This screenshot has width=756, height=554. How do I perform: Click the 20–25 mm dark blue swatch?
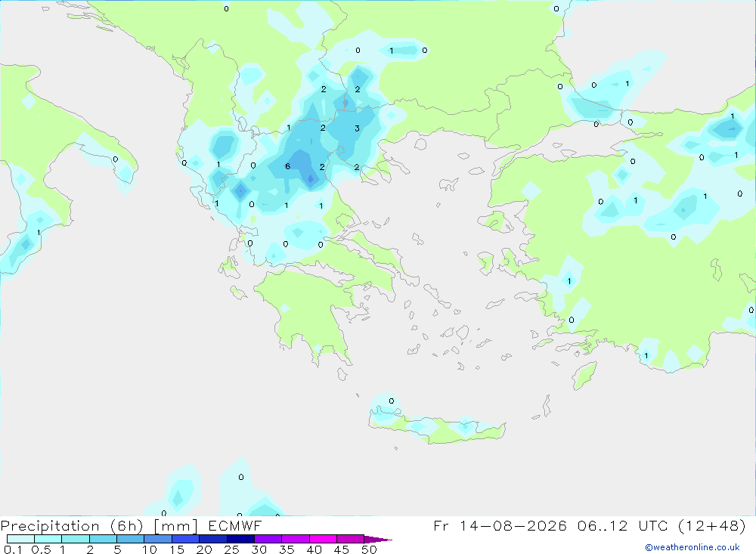coord(213,539)
